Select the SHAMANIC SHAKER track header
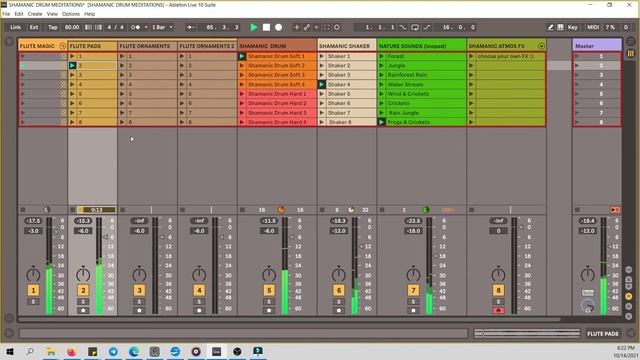Screen dimensions: 640x360 pos(347,46)
